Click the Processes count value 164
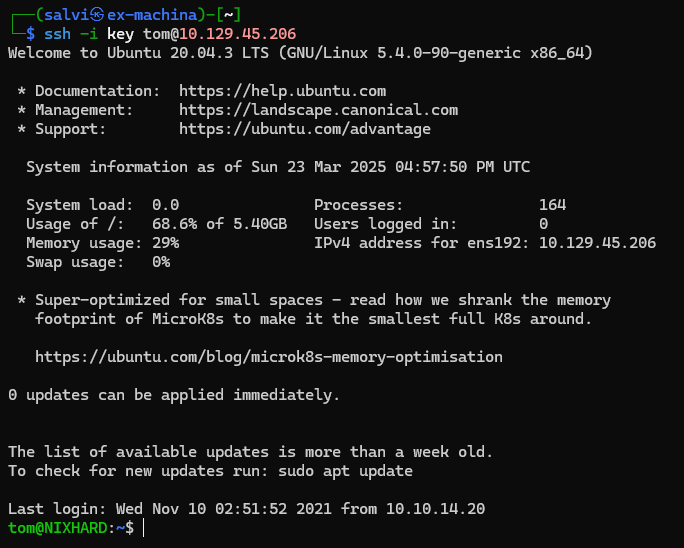 tap(552, 205)
